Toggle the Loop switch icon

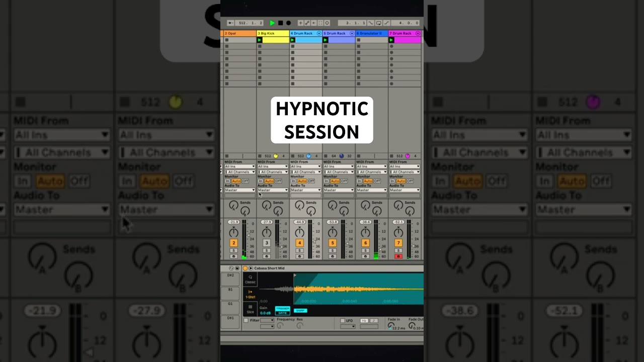(x=379, y=23)
